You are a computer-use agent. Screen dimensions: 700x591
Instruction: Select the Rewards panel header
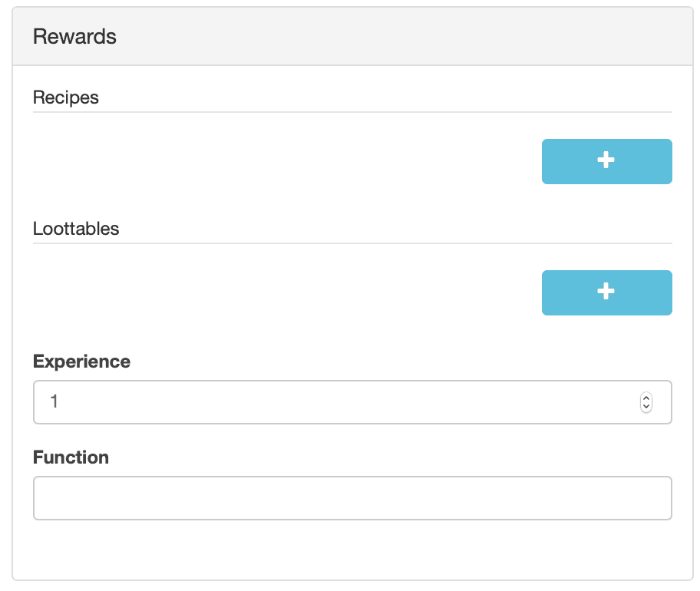pyautogui.click(x=352, y=36)
